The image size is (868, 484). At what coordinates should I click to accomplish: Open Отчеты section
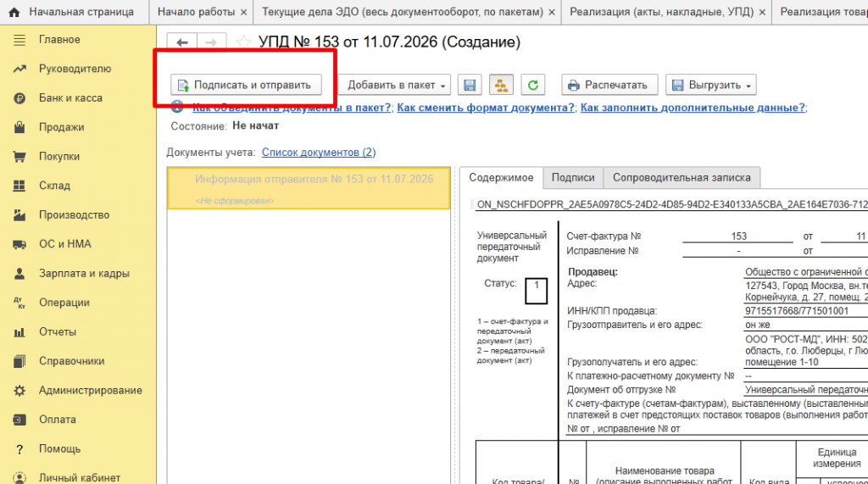58,332
